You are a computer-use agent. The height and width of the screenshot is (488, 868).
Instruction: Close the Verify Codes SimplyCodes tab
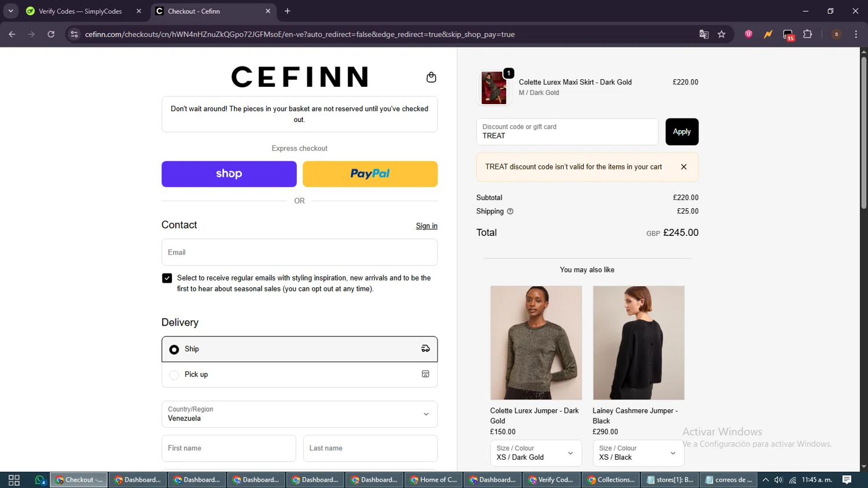139,11
